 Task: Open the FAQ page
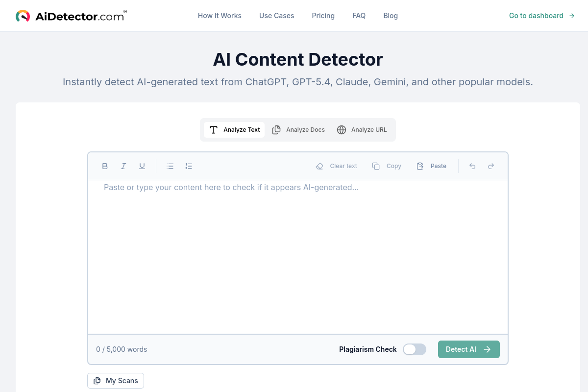pos(359,16)
